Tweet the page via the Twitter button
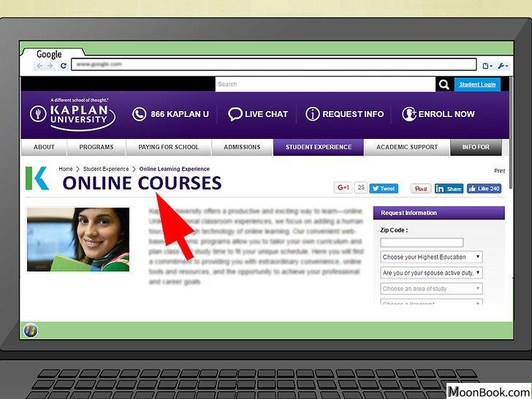Screen dimensions: 532x399 click(x=384, y=189)
